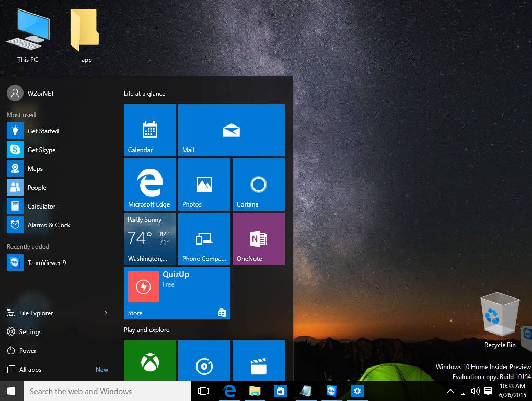The image size is (532, 401).
Task: Open the volume tray icon
Action: (x=476, y=391)
